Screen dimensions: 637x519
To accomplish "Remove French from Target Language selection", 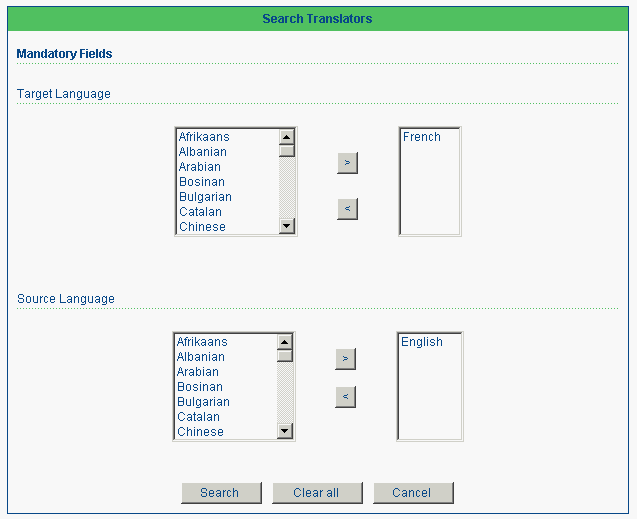I will click(x=347, y=209).
